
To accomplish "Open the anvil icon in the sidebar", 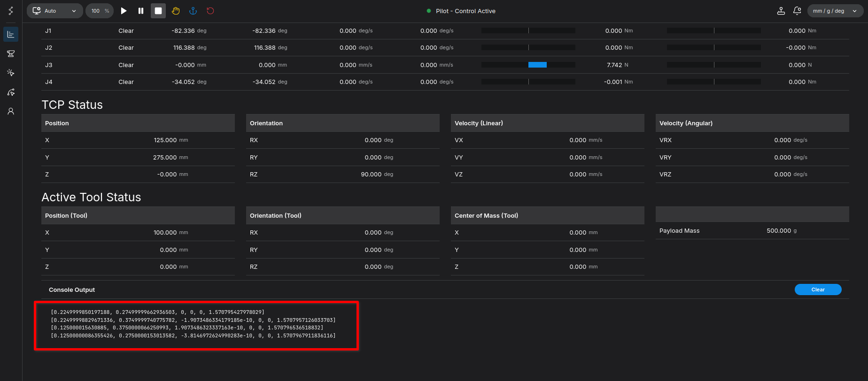I will [x=11, y=53].
